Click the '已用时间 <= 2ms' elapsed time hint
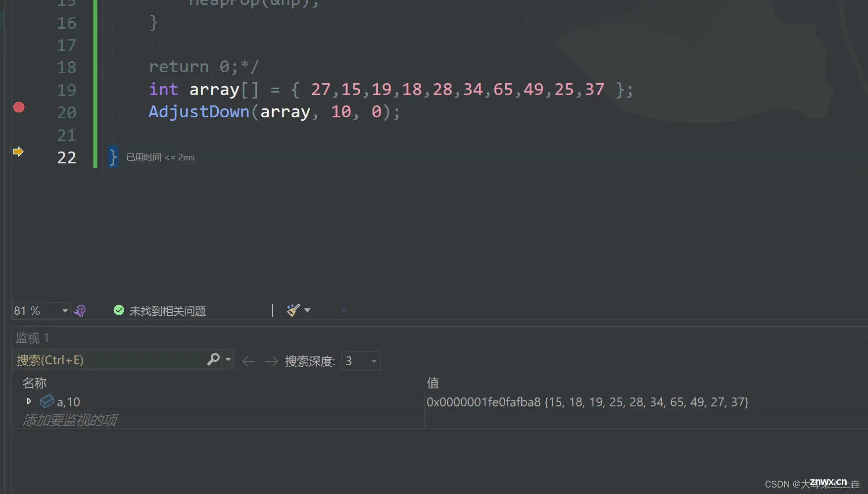Screen dimensions: 868x494 click(x=160, y=157)
